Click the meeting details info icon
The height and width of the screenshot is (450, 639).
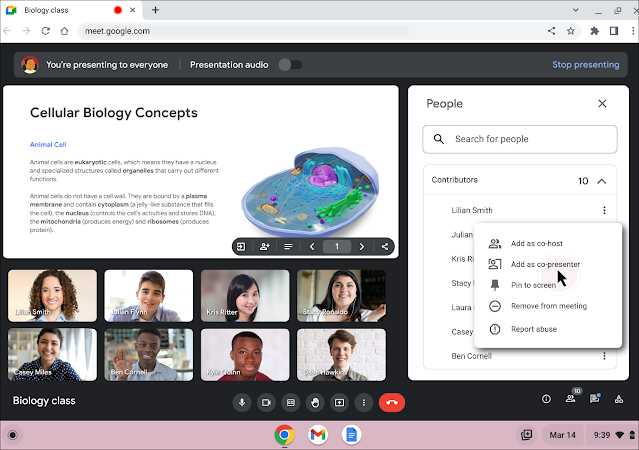[x=546, y=399]
